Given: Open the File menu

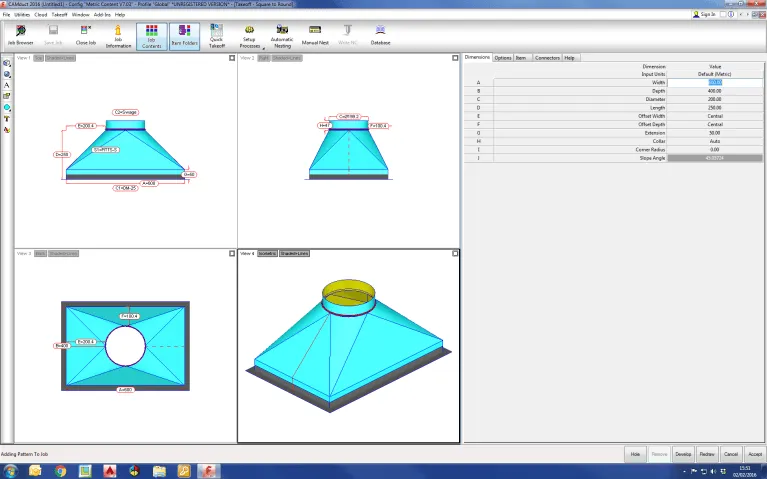Looking at the screenshot, I should pos(6,15).
